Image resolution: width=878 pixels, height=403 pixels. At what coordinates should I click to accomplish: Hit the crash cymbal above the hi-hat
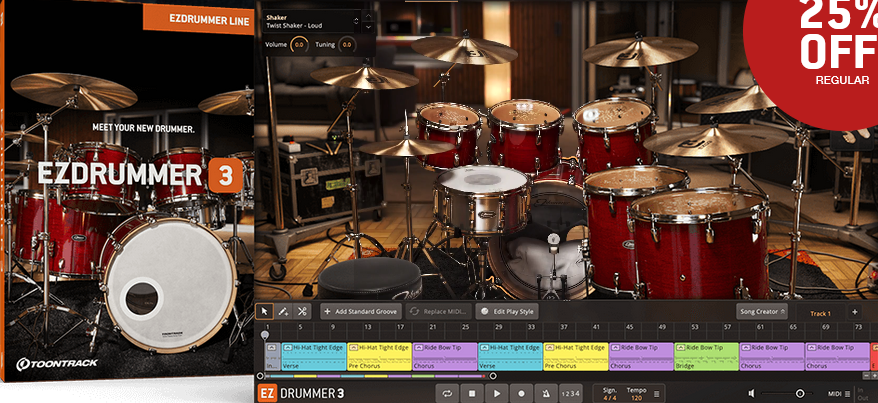[365, 77]
